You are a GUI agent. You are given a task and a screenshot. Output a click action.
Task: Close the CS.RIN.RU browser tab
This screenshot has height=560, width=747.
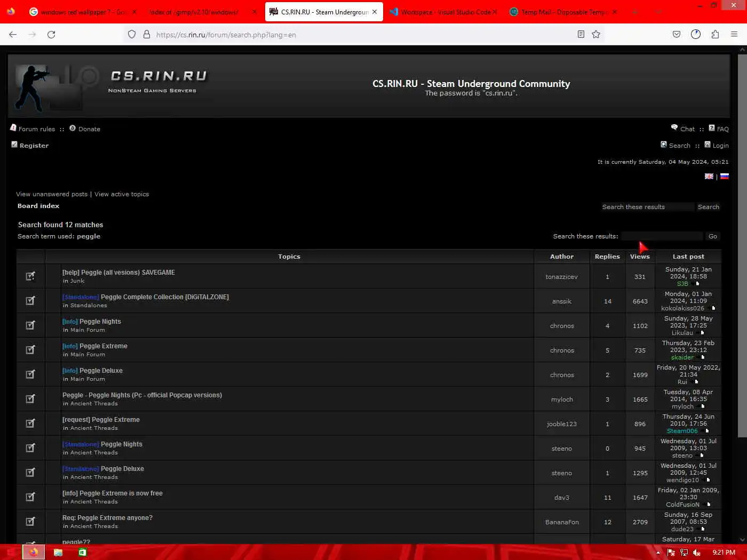click(x=375, y=12)
